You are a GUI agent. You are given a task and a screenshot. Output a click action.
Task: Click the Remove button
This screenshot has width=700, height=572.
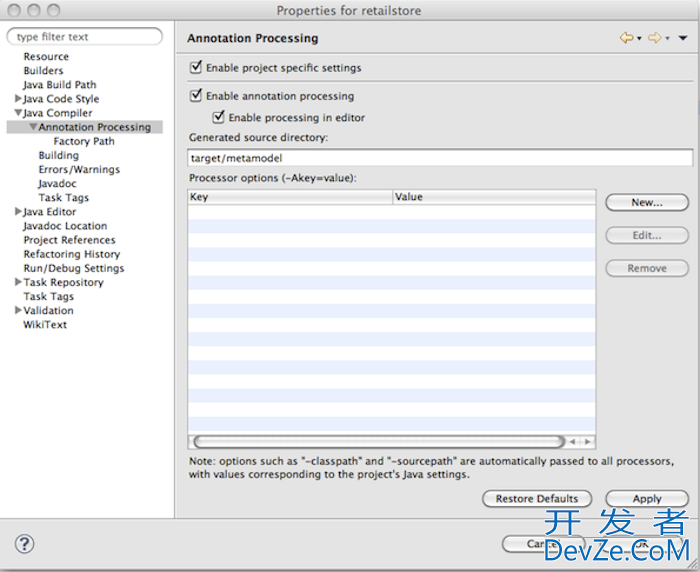(647, 268)
